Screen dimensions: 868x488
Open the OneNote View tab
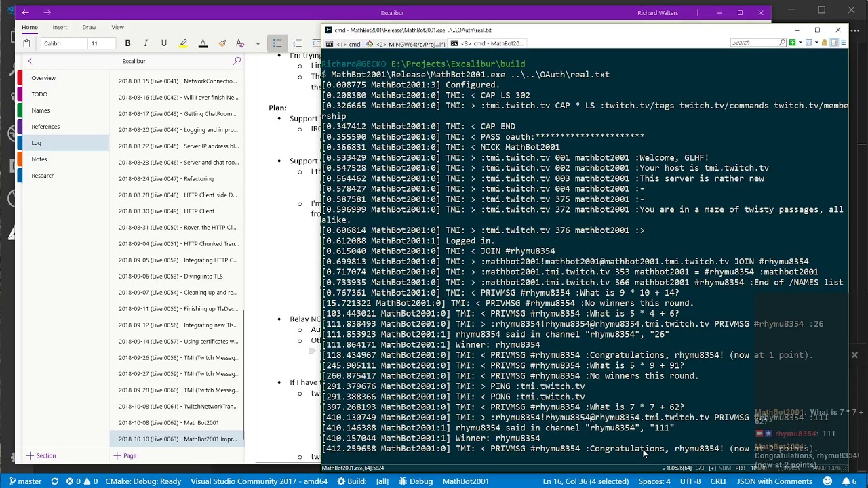(x=117, y=28)
